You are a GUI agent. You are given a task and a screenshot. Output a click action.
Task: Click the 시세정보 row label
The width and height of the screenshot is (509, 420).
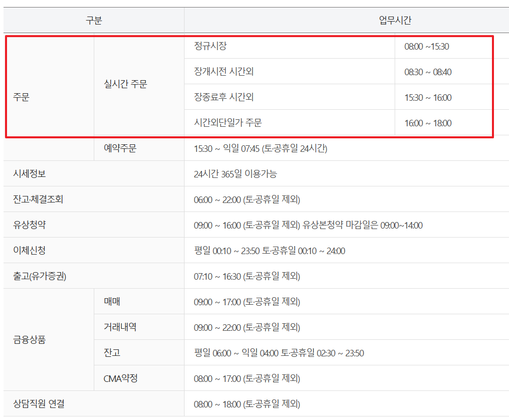click(27, 173)
